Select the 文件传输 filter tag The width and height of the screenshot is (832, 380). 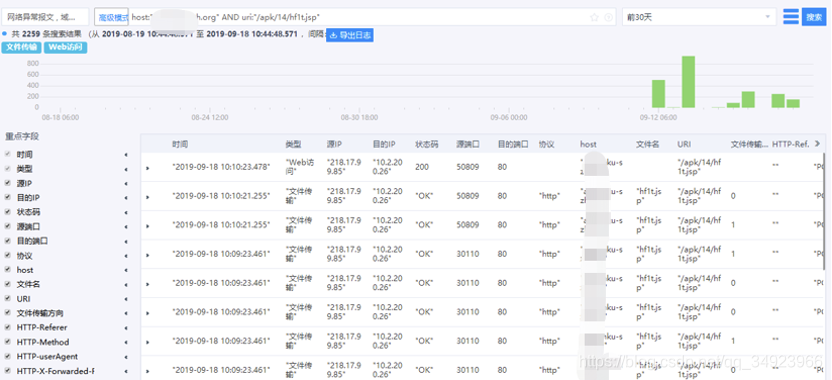[x=22, y=47]
